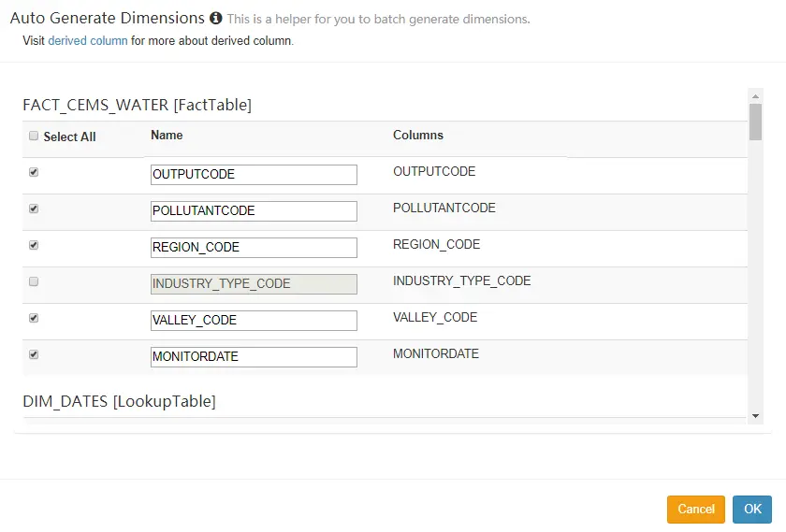The image size is (786, 532).
Task: Click the info icon beside Auto Generate Dimensions
Action: 216,19
